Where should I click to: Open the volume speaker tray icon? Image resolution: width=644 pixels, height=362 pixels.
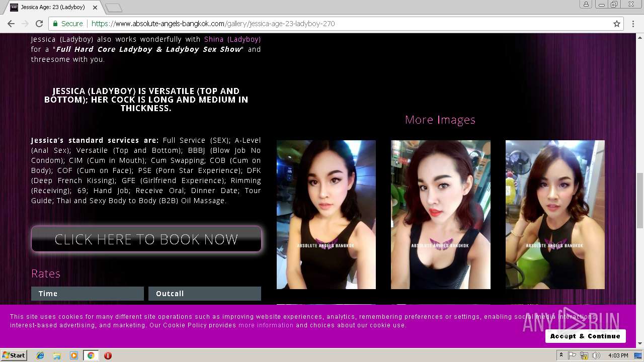(596, 355)
